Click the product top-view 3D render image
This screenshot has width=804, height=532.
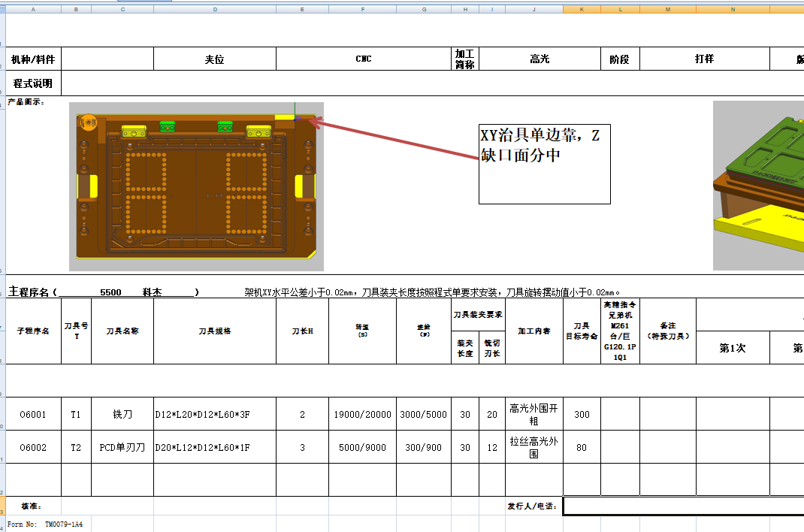(x=195, y=186)
